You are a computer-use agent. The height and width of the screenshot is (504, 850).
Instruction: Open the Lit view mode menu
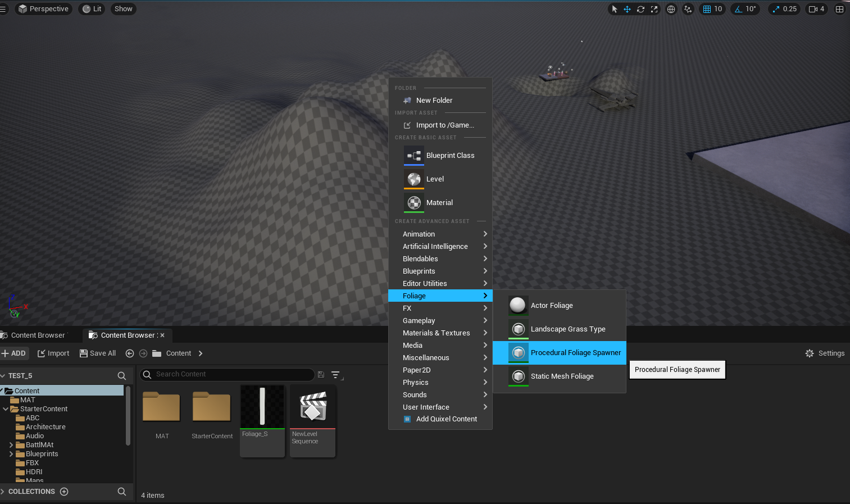coord(92,9)
